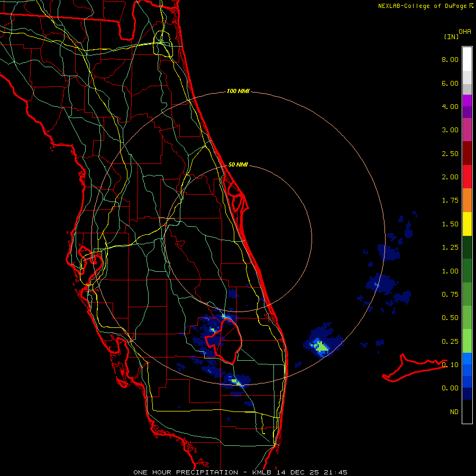This screenshot has height=476, width=476.
Task: Select the 0.00 legend value
Action: pos(450,388)
